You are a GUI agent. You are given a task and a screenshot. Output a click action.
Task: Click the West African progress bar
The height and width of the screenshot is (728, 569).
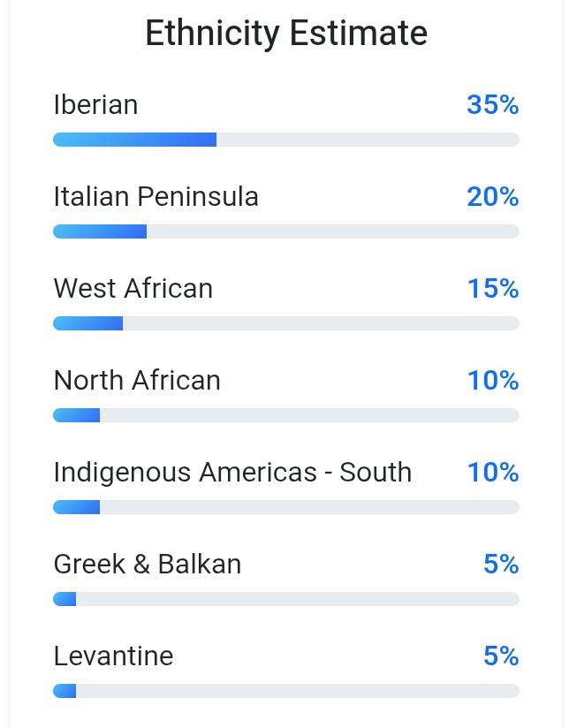[x=285, y=323]
